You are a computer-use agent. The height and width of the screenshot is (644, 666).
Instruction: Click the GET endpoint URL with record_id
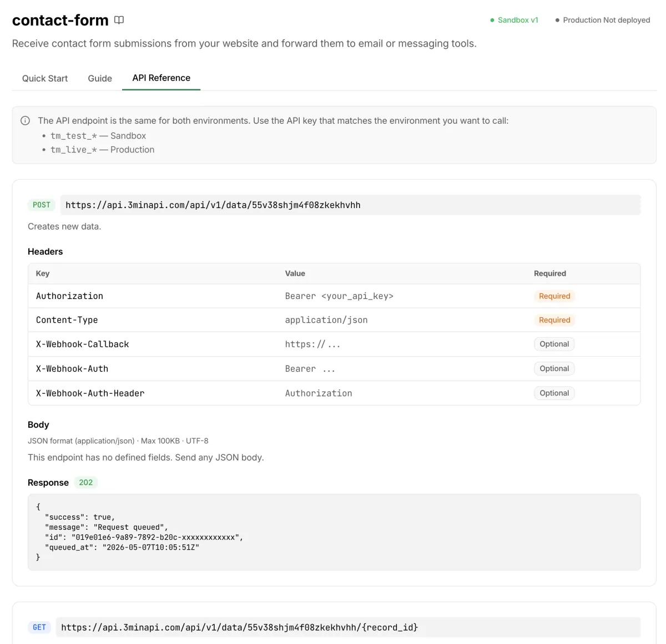coord(348,627)
